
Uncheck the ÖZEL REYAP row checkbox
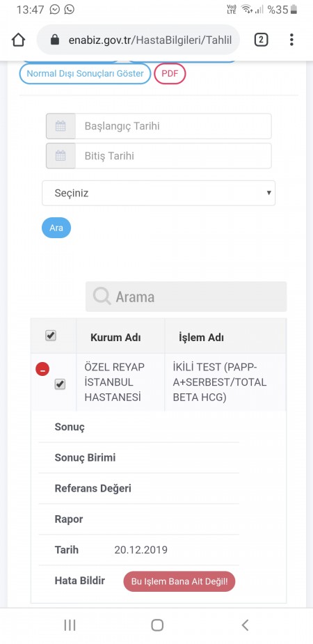click(60, 384)
